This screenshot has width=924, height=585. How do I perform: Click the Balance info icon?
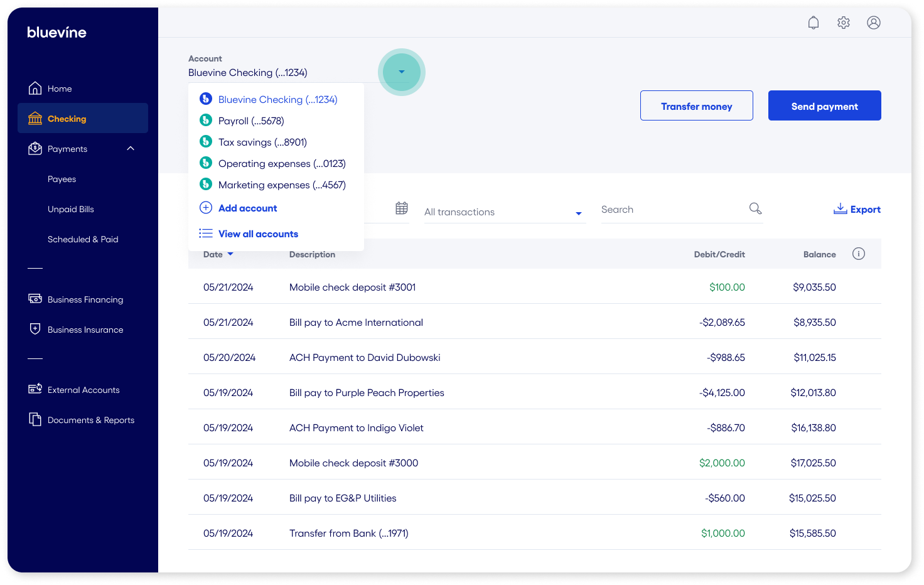coord(859,254)
